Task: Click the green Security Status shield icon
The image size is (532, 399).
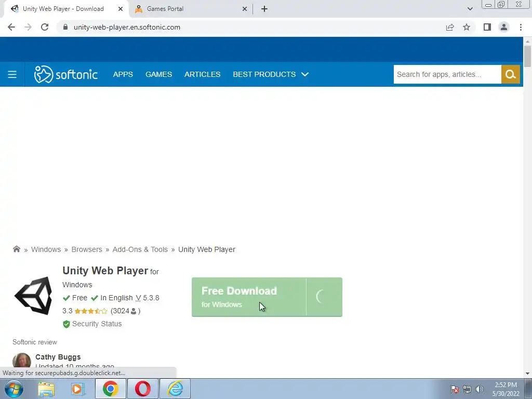Action: coord(66,324)
